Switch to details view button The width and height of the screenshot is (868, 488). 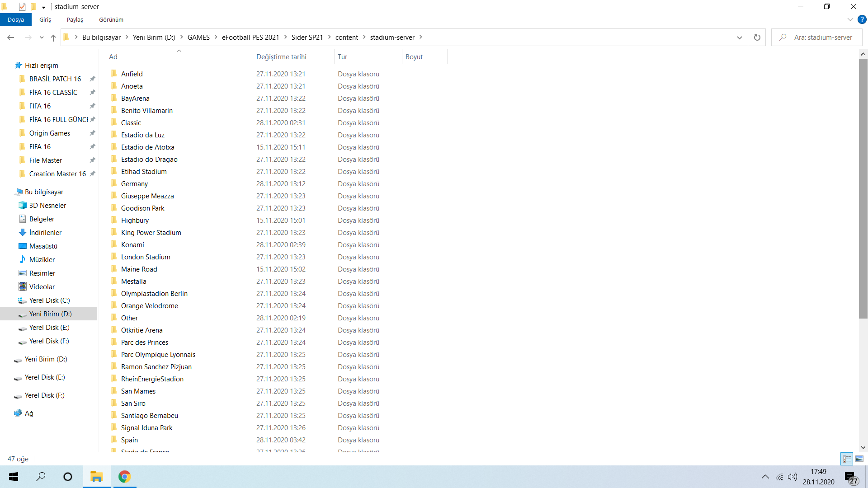[847, 459]
